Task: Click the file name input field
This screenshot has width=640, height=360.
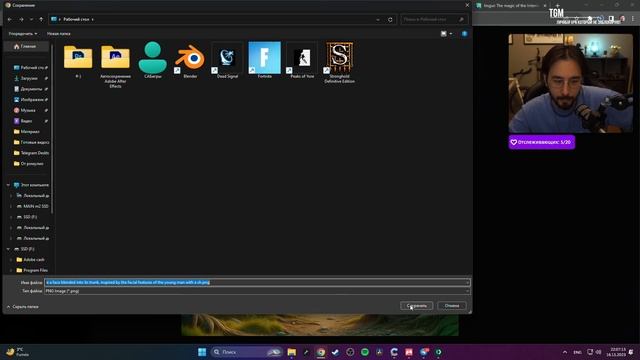Action: [257, 282]
